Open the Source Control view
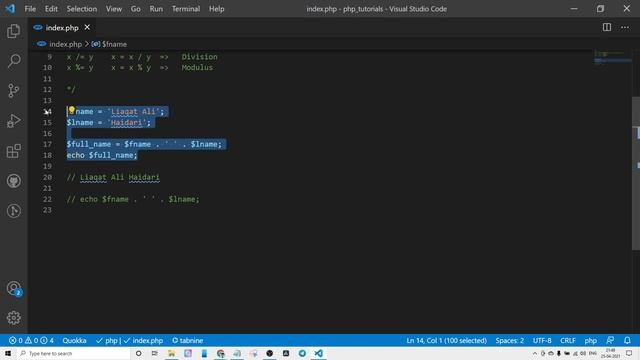 pos(13,91)
